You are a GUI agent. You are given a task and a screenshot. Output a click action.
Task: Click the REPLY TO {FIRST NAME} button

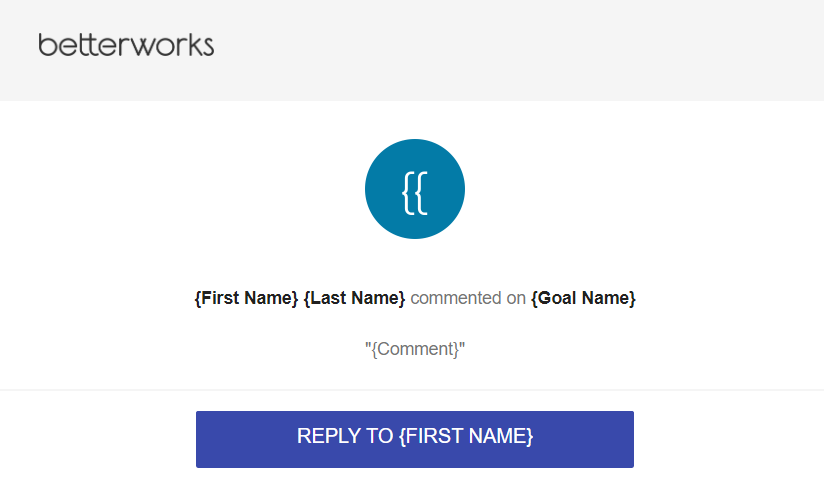415,439
